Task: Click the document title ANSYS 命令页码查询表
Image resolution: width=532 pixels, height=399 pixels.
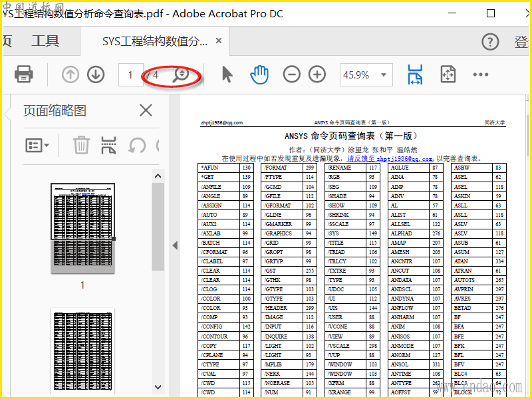Action: tap(351, 136)
